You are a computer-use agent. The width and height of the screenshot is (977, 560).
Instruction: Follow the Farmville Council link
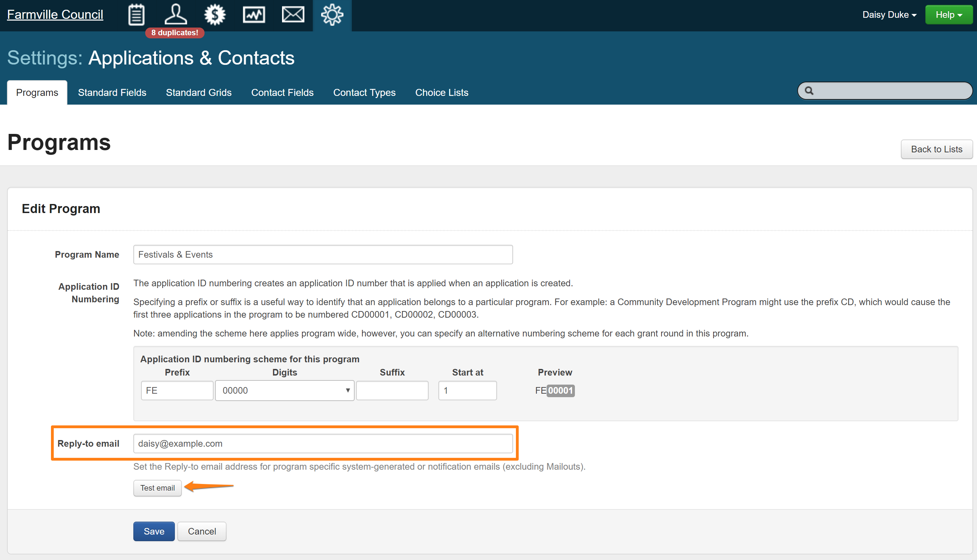[x=55, y=15]
